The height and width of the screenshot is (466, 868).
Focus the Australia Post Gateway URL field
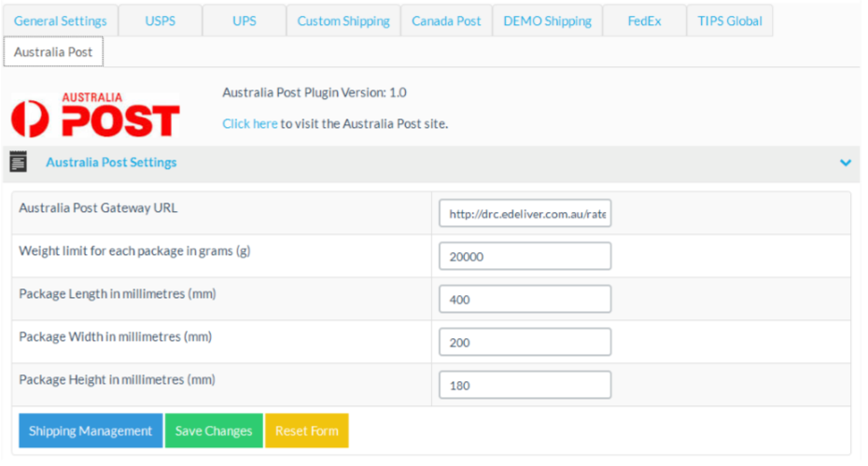coord(525,214)
